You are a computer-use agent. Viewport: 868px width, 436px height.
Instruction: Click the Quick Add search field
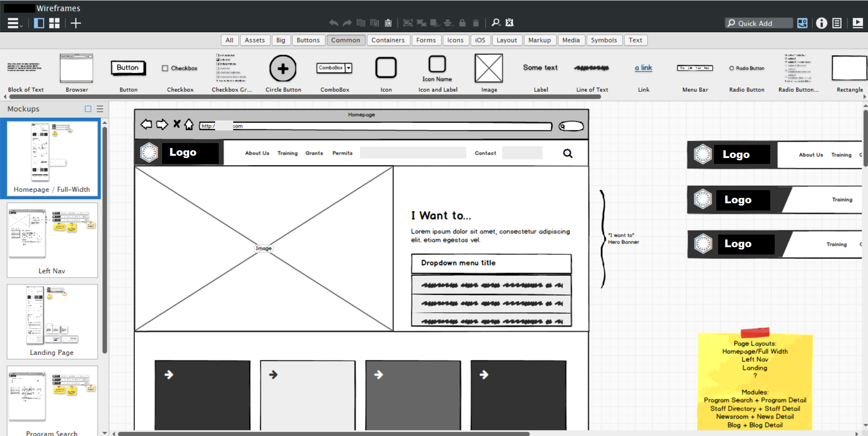coord(759,23)
